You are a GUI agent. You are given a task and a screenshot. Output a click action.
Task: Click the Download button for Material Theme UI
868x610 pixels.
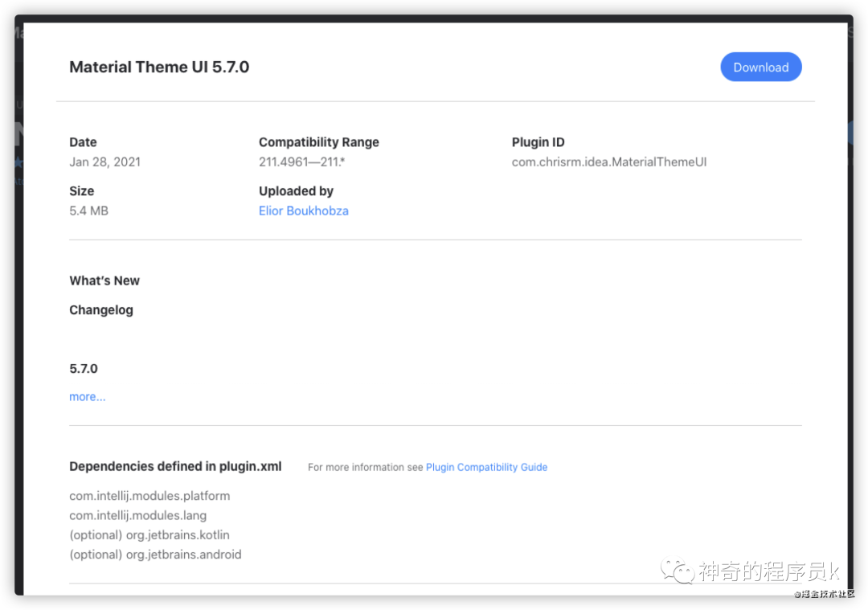[x=760, y=67]
